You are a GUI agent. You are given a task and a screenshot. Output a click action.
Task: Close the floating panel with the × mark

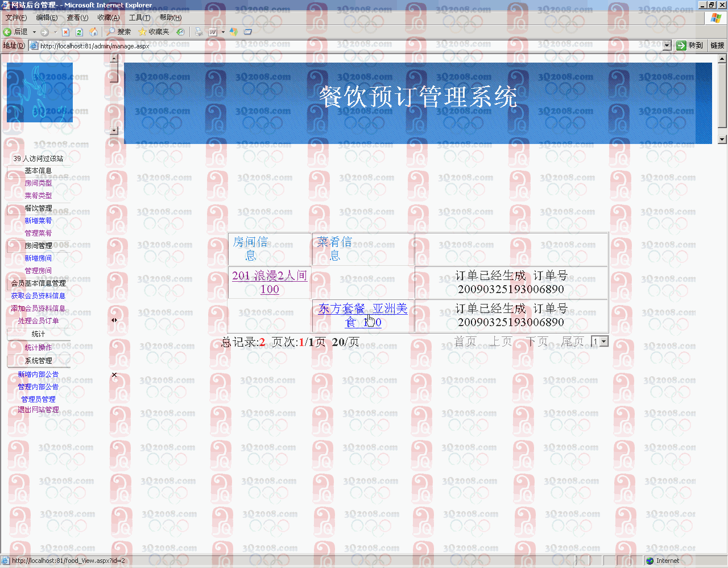[114, 374]
